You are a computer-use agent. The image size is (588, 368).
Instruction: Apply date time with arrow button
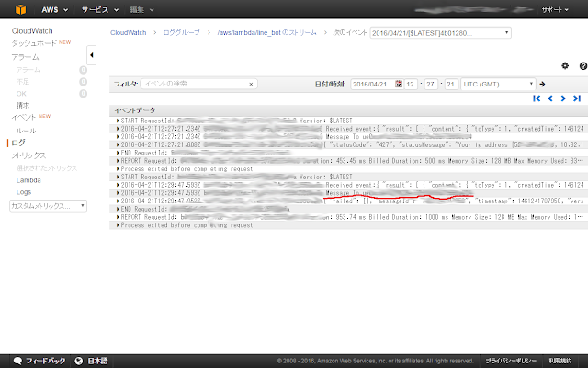point(542,84)
